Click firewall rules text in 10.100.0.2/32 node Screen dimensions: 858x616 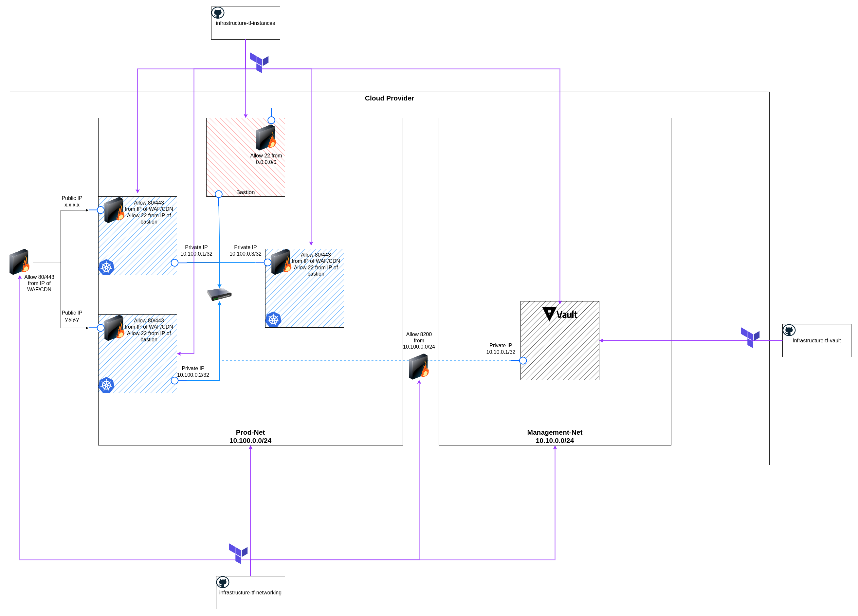click(x=149, y=330)
